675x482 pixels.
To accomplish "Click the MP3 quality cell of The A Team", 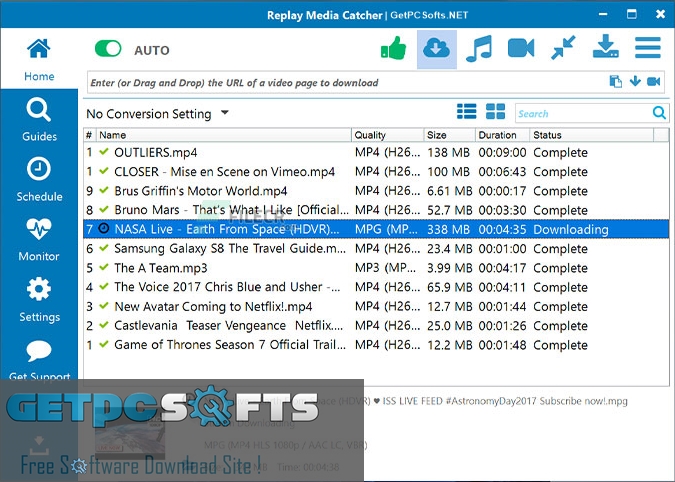I will [x=386, y=268].
